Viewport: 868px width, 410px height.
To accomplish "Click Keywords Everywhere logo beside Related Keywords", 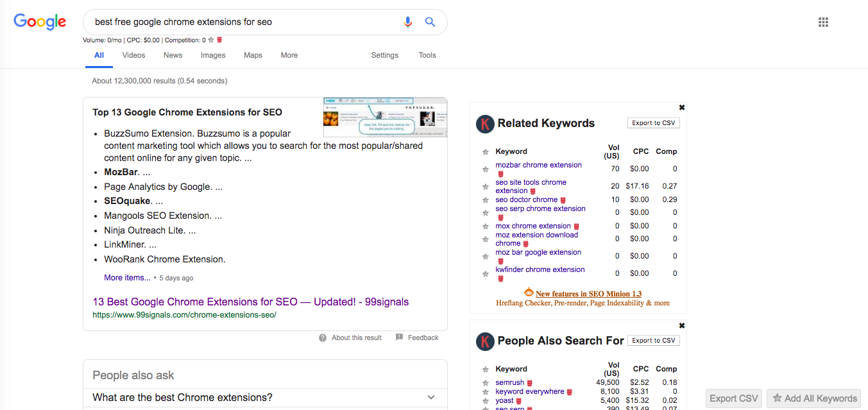I will coord(485,124).
